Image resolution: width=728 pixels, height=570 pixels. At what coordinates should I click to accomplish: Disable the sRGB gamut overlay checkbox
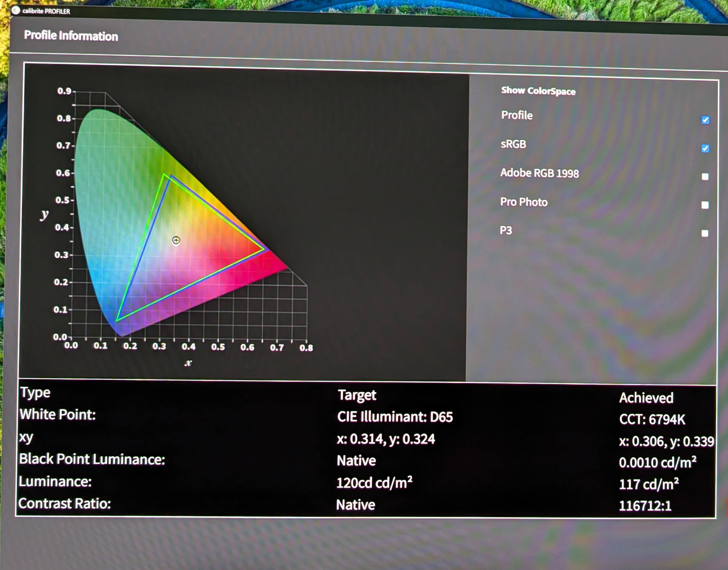coord(705,149)
